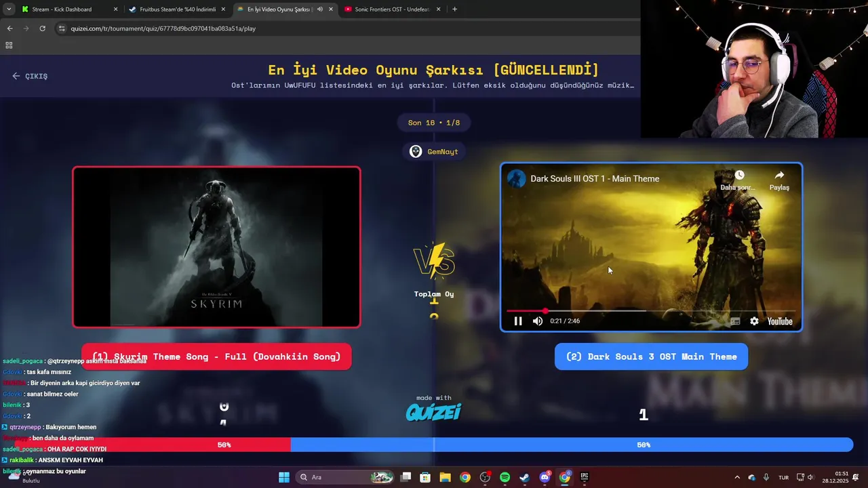Click the GemNayt user badge

point(435,152)
